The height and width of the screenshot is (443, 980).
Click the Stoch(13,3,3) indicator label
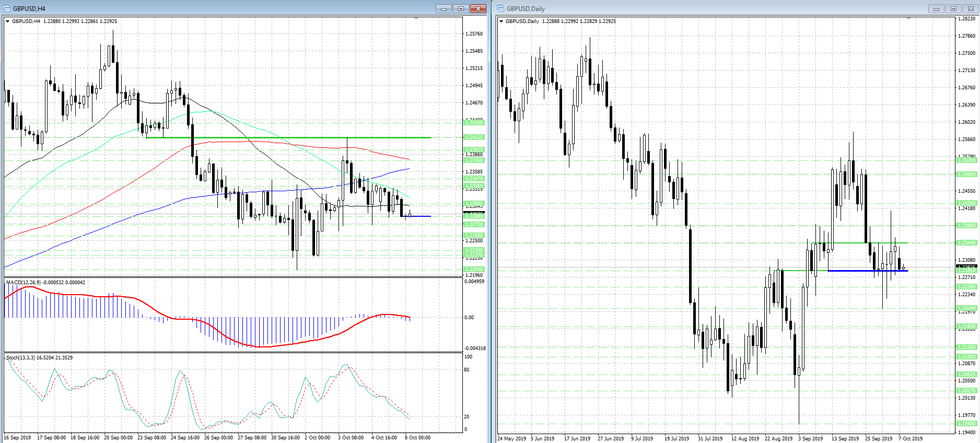(21, 358)
